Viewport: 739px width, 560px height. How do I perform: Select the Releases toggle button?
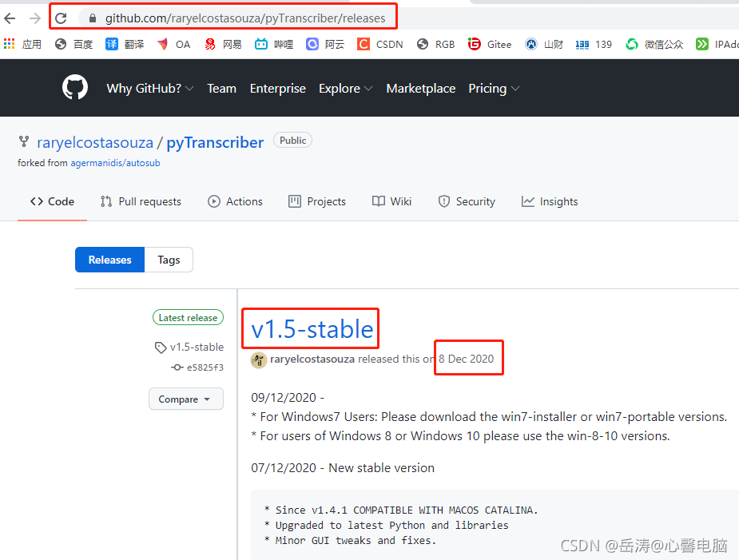pos(109,260)
